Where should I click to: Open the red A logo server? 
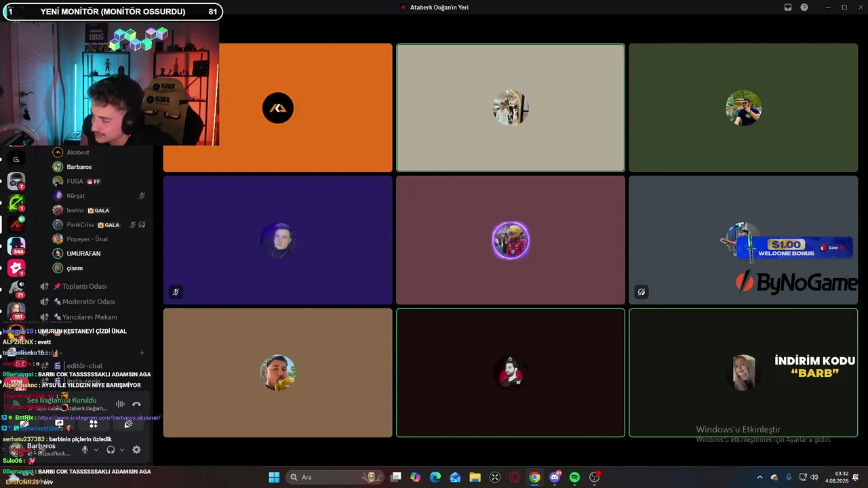pyautogui.click(x=16, y=224)
